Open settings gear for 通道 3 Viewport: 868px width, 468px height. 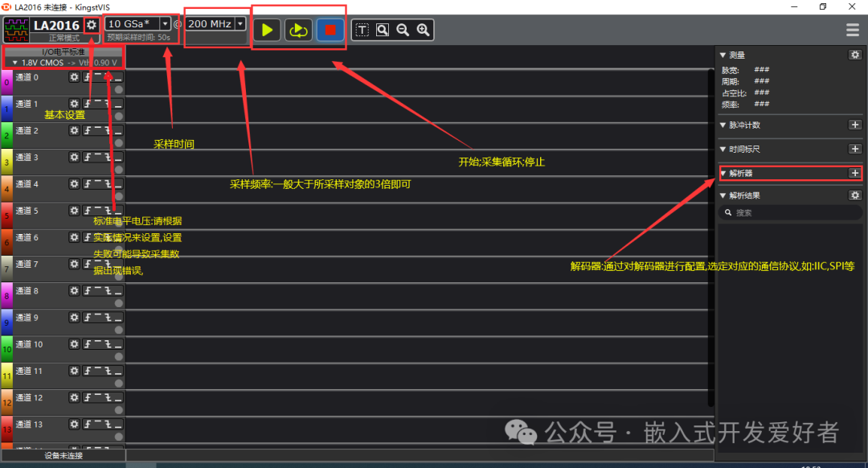point(74,157)
